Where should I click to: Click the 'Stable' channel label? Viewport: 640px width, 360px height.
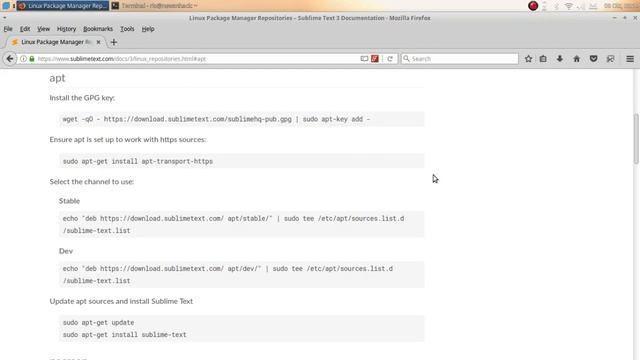point(69,201)
